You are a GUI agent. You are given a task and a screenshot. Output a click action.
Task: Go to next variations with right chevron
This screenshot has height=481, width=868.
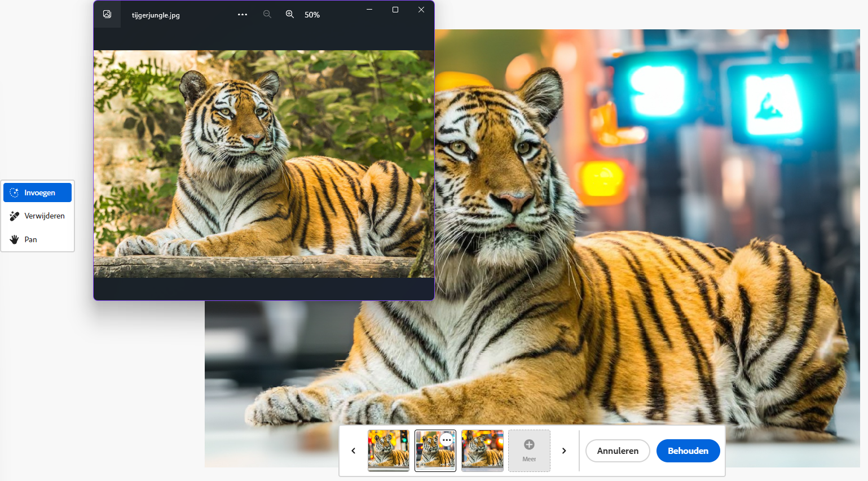pos(564,451)
